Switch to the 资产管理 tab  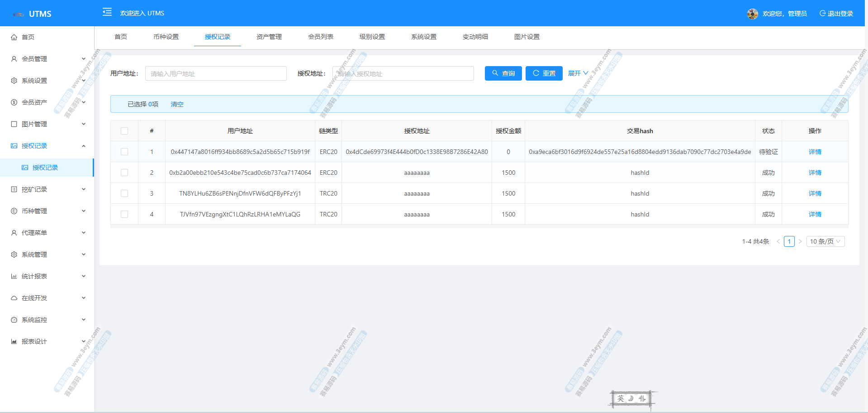tap(269, 37)
